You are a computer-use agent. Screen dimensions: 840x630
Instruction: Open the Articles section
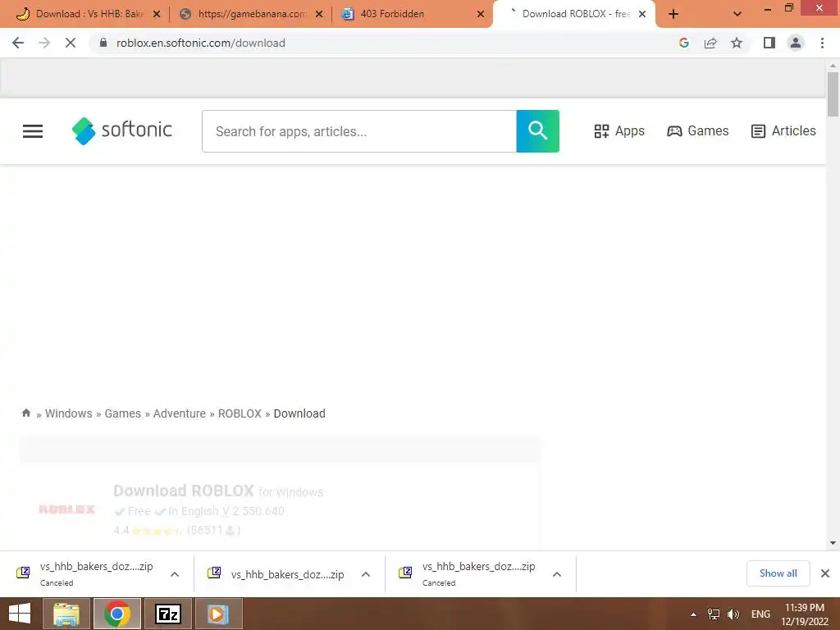pos(783,130)
